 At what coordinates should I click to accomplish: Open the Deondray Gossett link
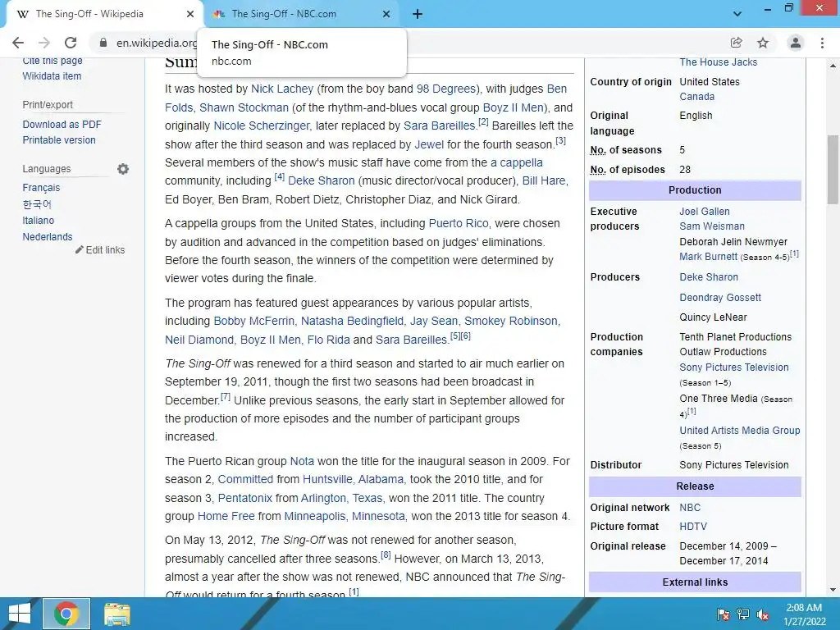(720, 298)
